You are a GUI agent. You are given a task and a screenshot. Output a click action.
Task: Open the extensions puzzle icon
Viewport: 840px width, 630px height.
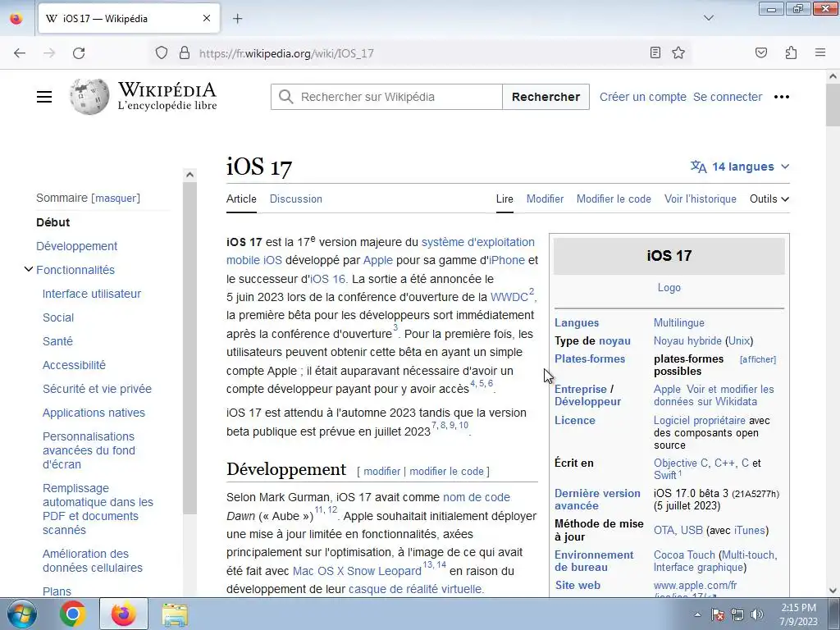[x=792, y=52]
